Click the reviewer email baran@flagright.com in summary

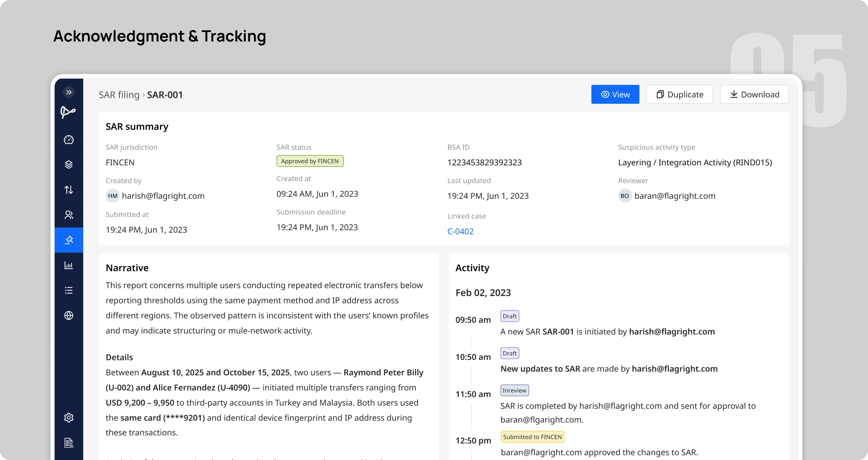tap(675, 196)
